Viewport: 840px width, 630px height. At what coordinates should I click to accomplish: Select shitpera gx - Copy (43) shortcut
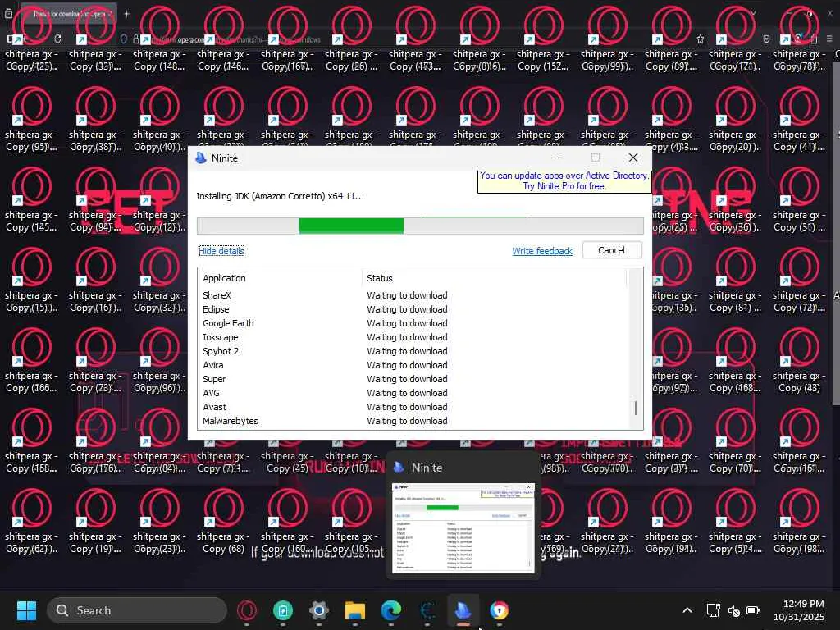pos(799,360)
